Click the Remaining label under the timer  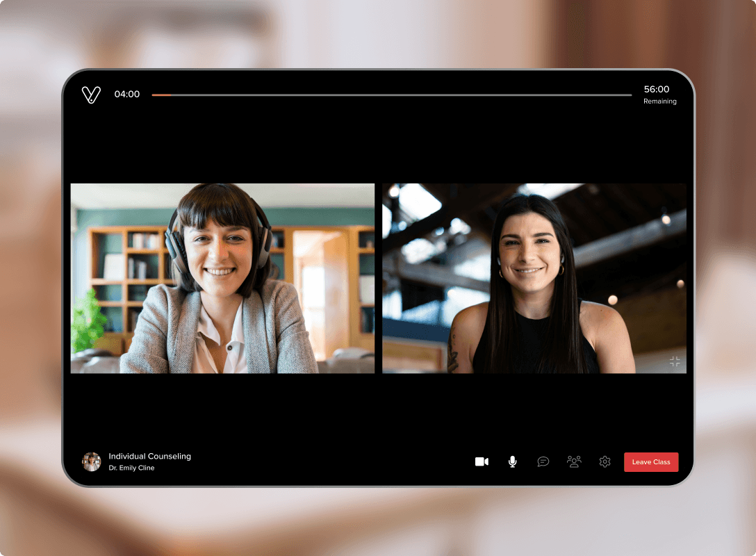coord(659,101)
